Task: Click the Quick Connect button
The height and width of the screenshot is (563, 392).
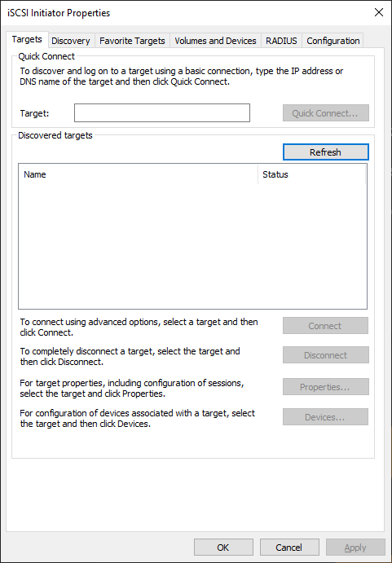Action: pos(325,113)
